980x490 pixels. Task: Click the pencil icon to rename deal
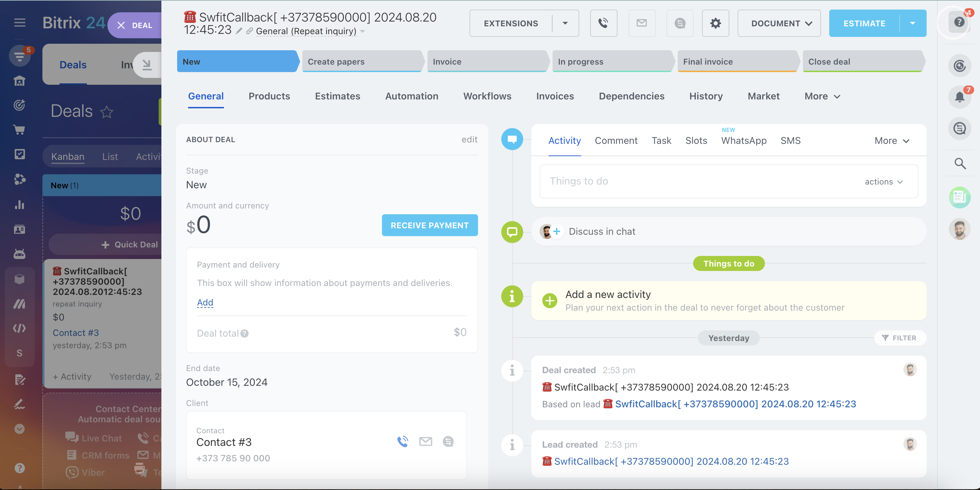(239, 31)
